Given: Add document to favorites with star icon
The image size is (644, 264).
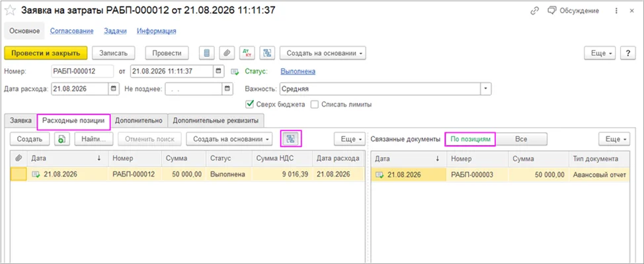Looking at the screenshot, I should (9, 11).
